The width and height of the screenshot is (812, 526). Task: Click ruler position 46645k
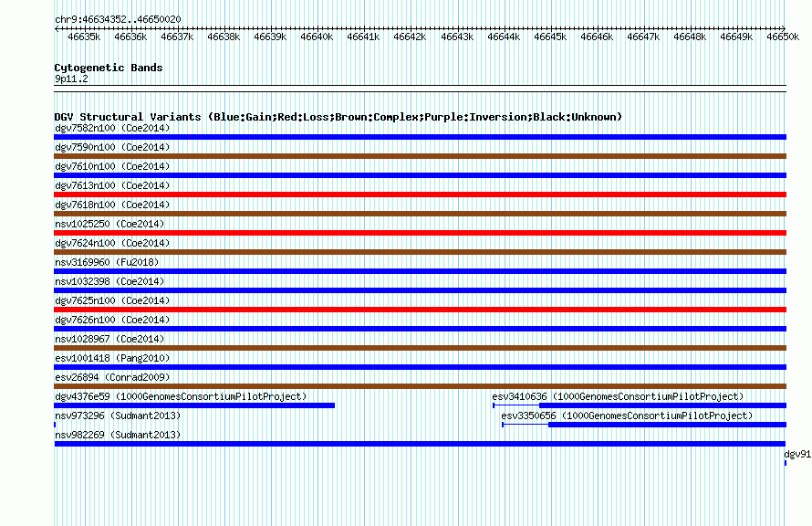(550, 37)
